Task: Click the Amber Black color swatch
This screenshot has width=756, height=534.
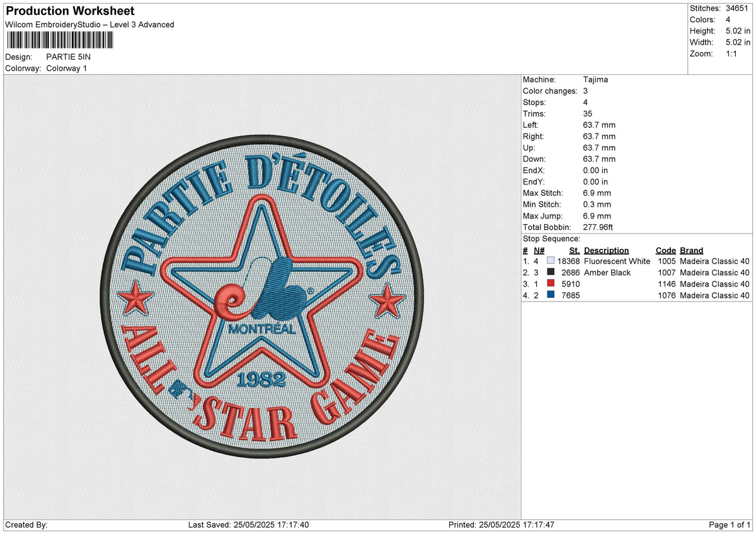Action: pos(551,273)
